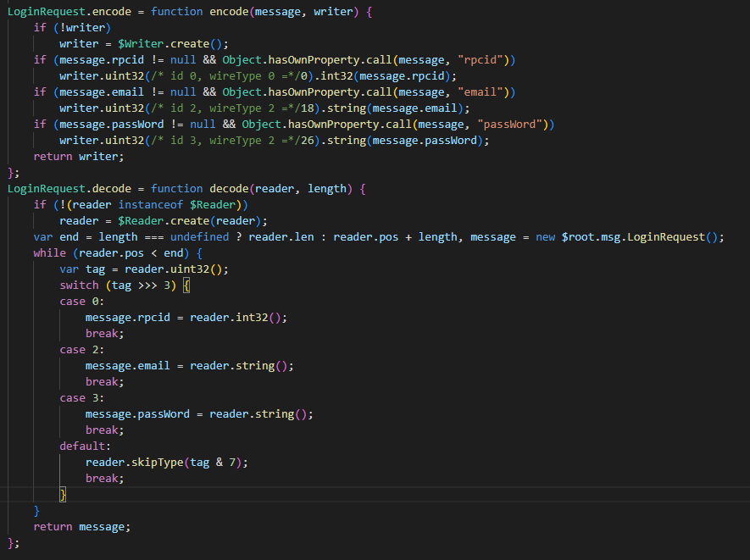Screen dimensions: 750x560
Task: Click the '"email"' string literal
Action: pos(482,91)
